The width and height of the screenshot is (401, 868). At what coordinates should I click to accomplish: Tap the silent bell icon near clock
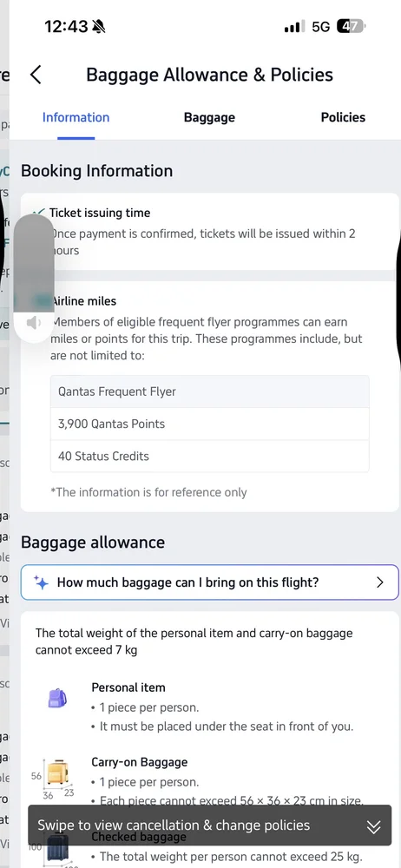(99, 26)
